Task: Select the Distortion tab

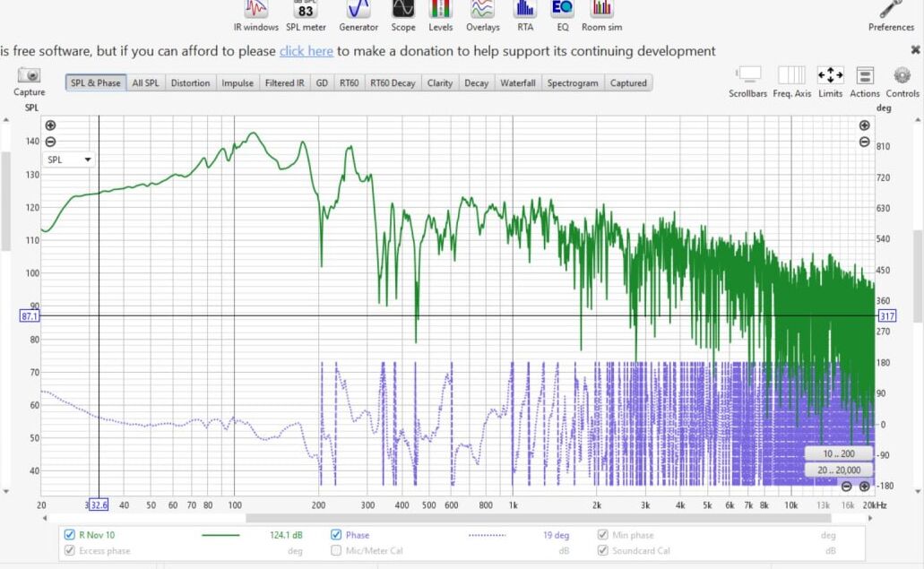Action: pos(190,83)
